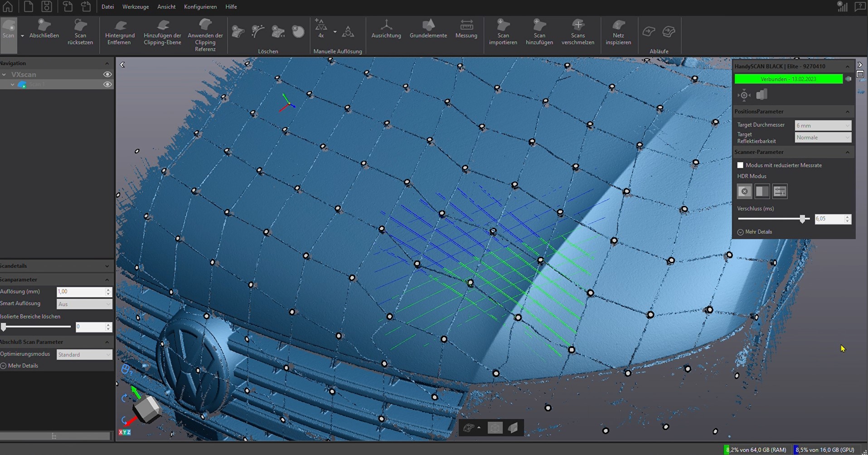This screenshot has width=868, height=455.
Task: Collapse the Scanner-Parameter section
Action: coord(847,152)
